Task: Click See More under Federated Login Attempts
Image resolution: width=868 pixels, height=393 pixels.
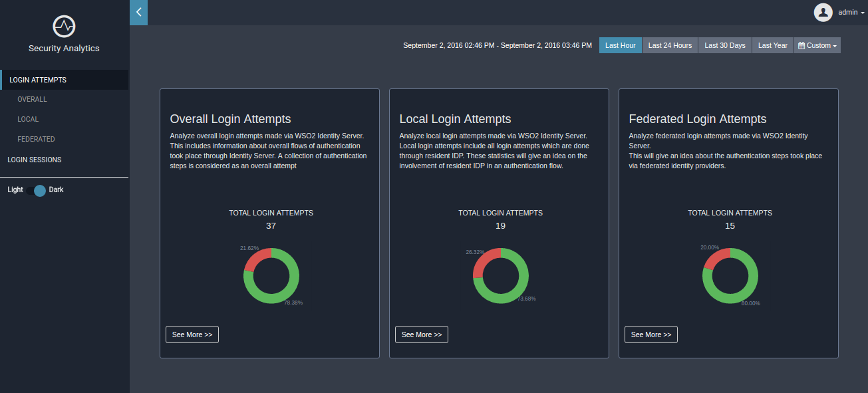Action: [651, 334]
